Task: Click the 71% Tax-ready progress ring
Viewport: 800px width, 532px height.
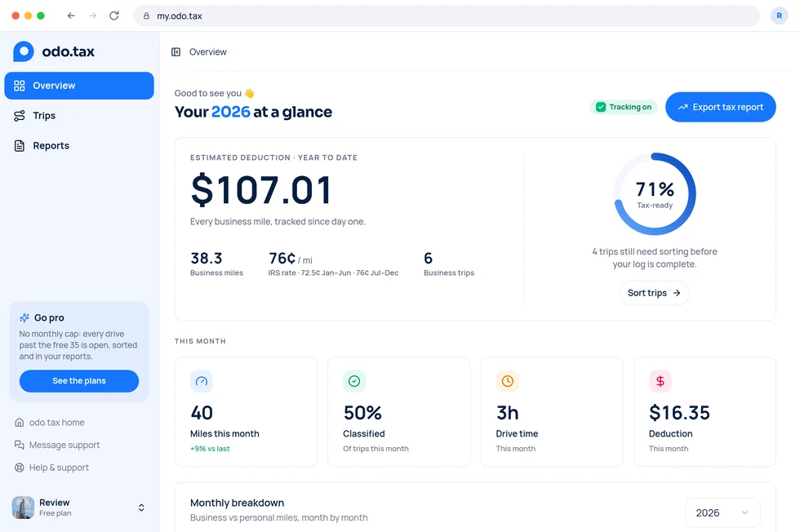Action: click(655, 194)
